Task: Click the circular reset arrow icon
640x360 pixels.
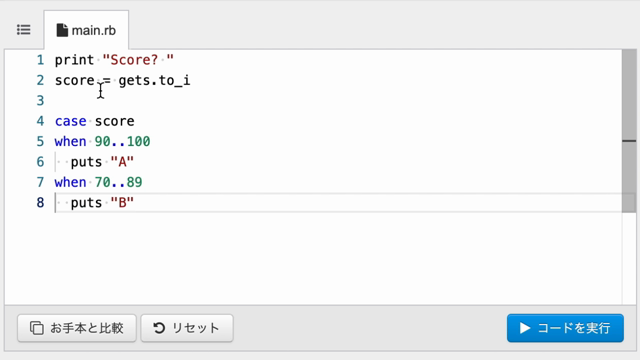Action: click(159, 328)
